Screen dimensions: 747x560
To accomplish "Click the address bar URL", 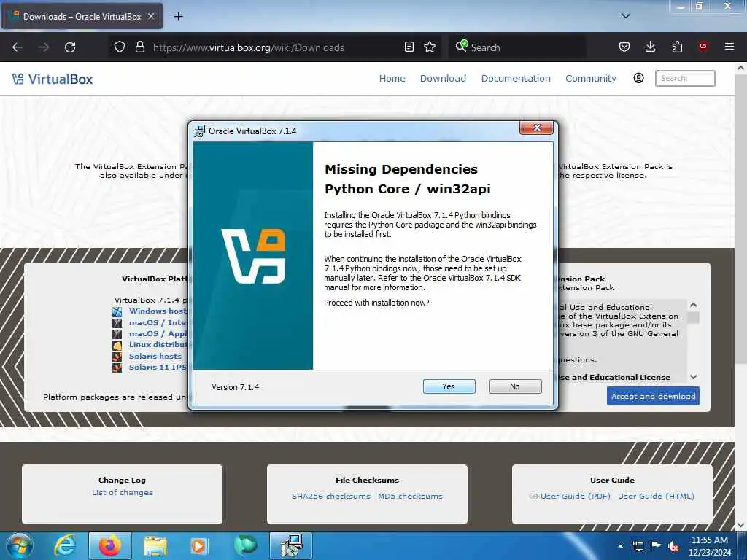I will [x=248, y=47].
